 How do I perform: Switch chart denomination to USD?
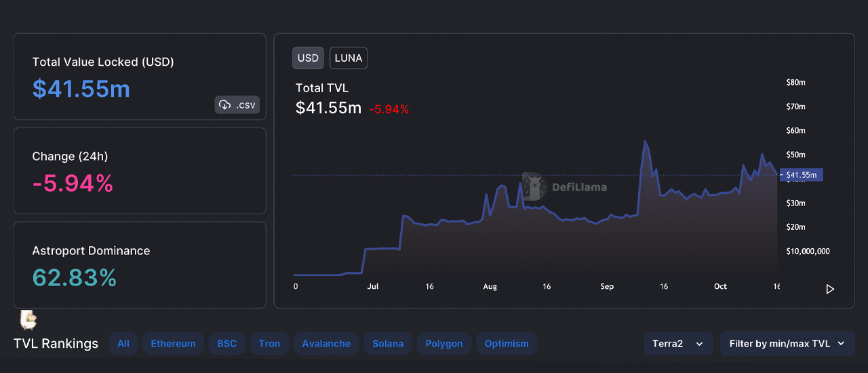tap(308, 58)
